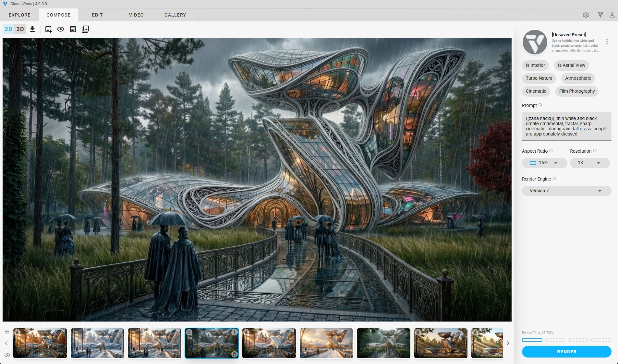The height and width of the screenshot is (364, 618).
Task: Click inside the Prompt text field
Action: pos(566,126)
